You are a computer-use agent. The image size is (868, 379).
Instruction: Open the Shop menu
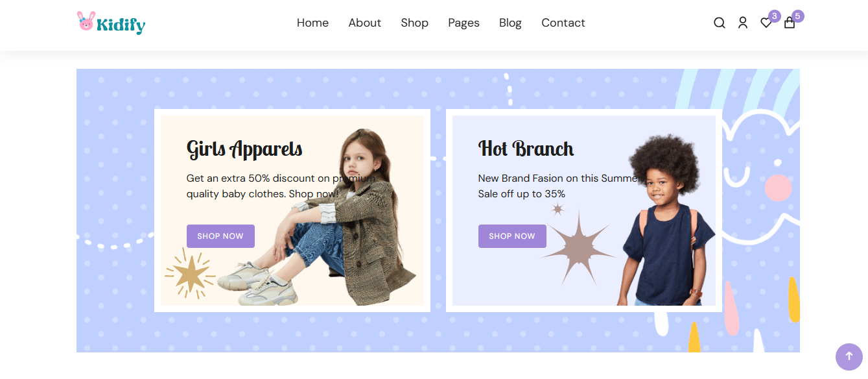point(414,23)
